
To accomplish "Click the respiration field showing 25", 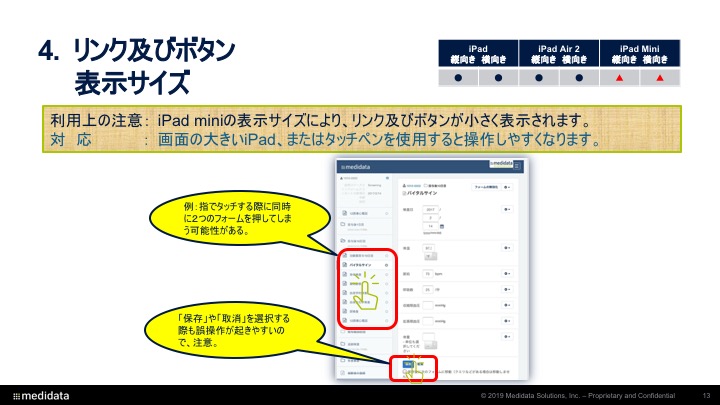I will (428, 290).
